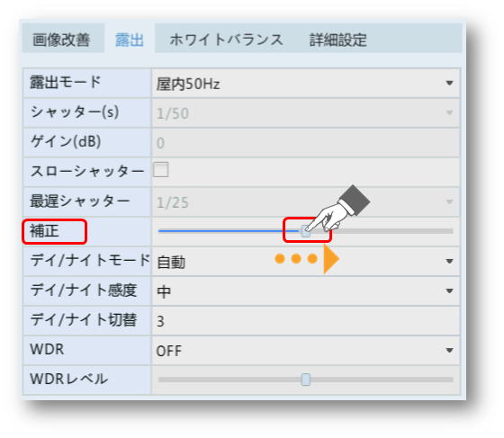504x438 pixels.
Task: Open the ホワイトバランス tab
Action: (x=226, y=40)
